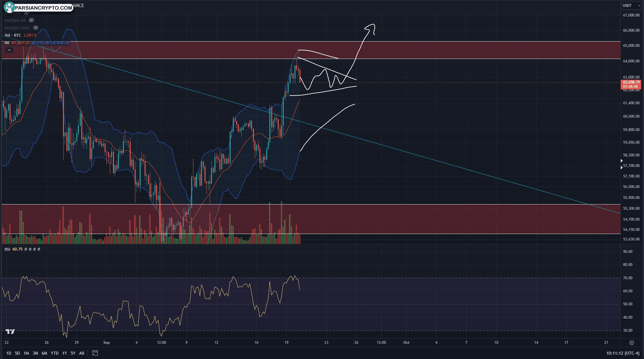
Task: Select the 1Y date range
Action: (65, 353)
